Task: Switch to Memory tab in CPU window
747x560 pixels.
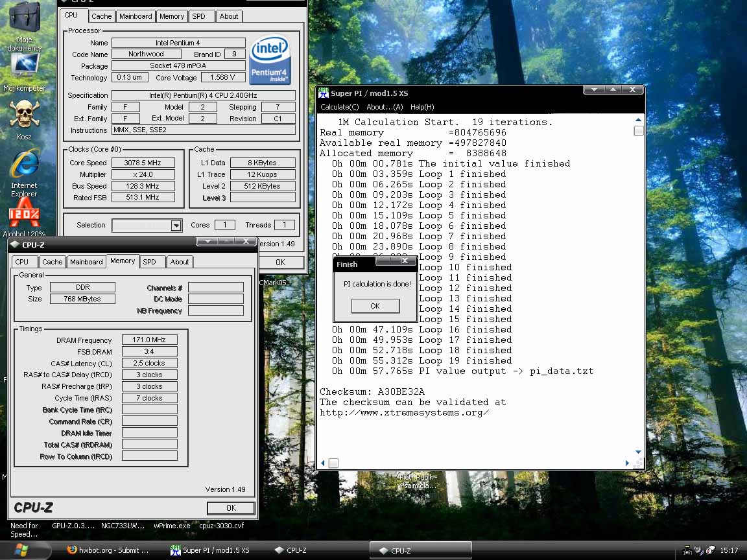Action: point(171,16)
